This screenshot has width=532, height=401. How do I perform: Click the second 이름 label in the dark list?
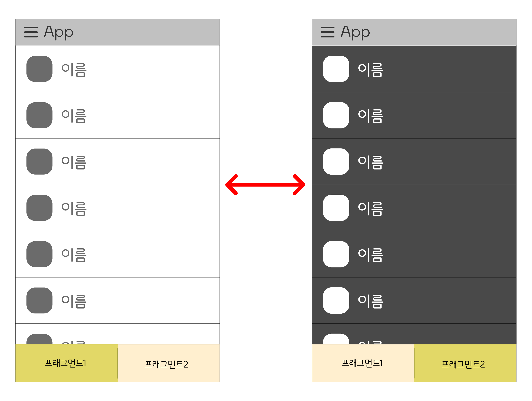coord(371,116)
